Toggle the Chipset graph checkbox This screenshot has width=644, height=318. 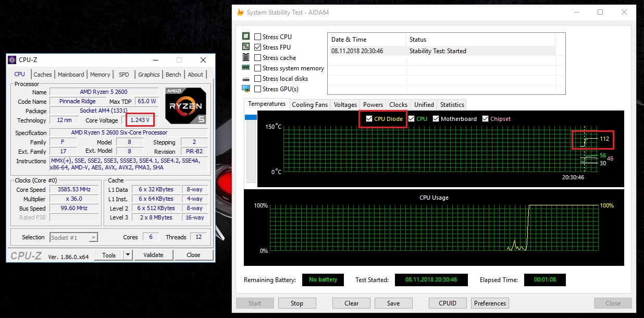click(x=485, y=119)
